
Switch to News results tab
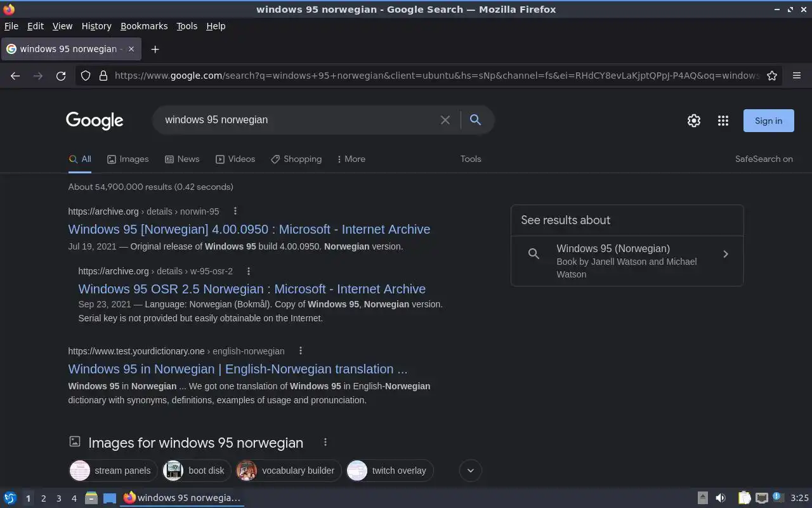tap(182, 159)
